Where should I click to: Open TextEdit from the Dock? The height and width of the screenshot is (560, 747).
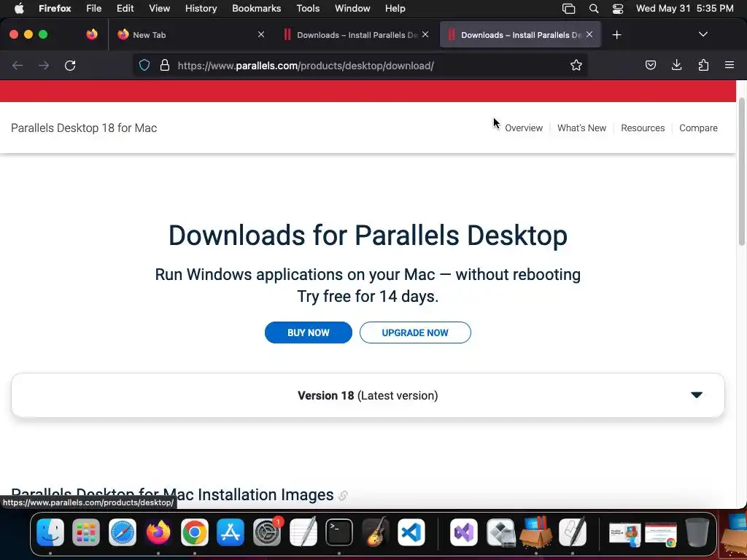303,532
